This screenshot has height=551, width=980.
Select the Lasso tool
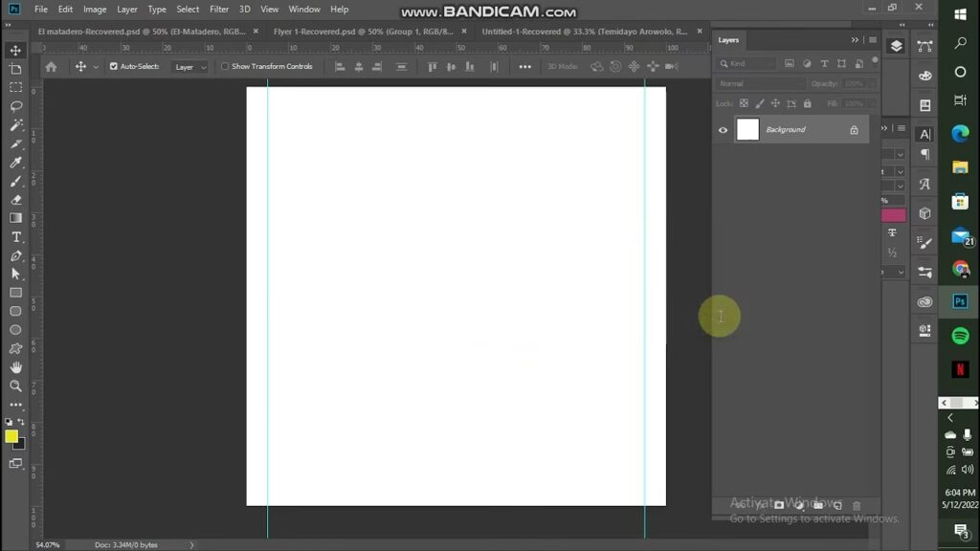[15, 106]
